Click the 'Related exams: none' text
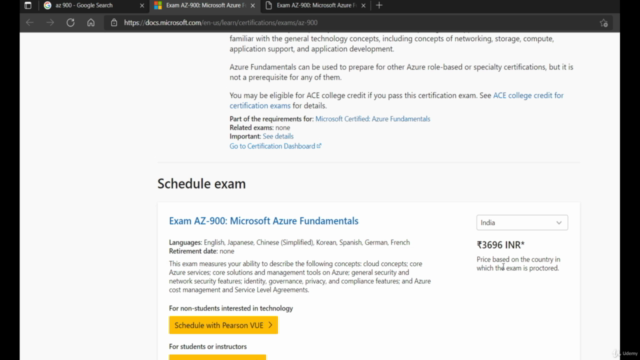Image resolution: width=640 pixels, height=360 pixels. pos(260,127)
